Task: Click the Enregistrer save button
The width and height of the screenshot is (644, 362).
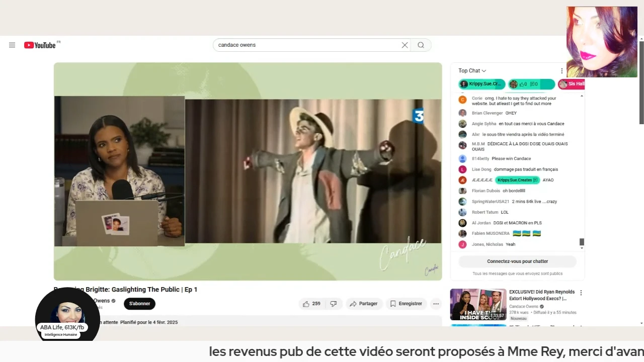Action: pos(406,304)
